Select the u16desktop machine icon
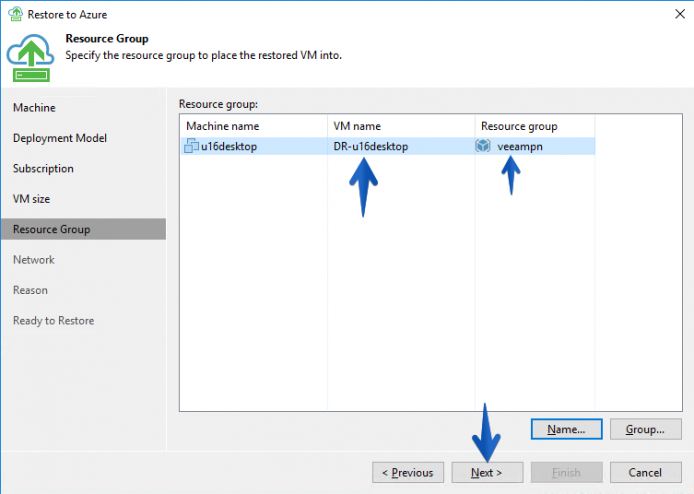Image resolution: width=694 pixels, height=494 pixels. click(x=191, y=146)
